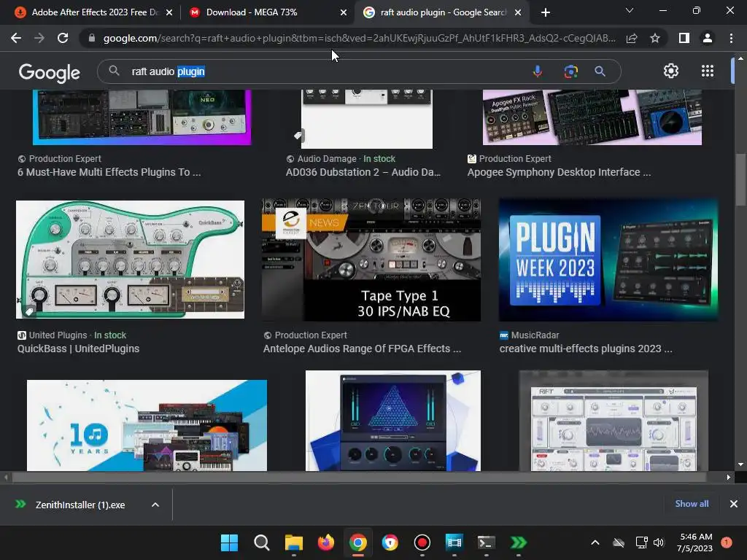Close the MEGA download tab
The height and width of the screenshot is (560, 747).
[344, 12]
